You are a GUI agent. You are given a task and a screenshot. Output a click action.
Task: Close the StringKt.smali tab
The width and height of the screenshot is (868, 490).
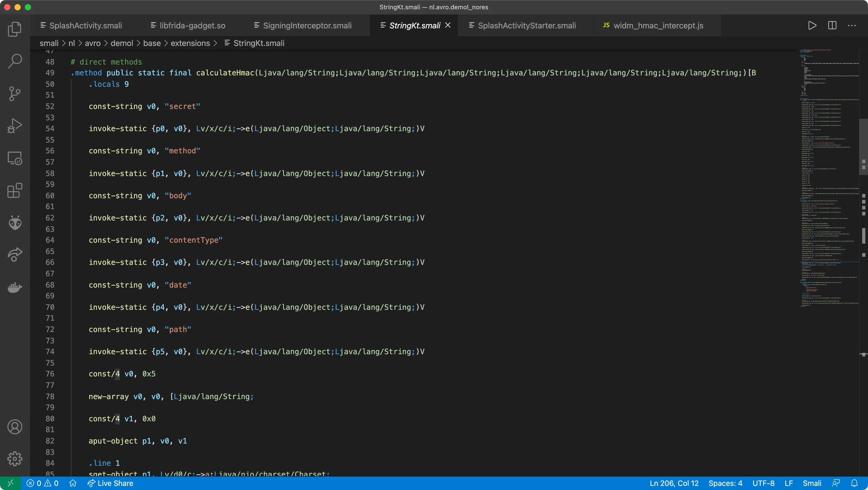coord(448,25)
